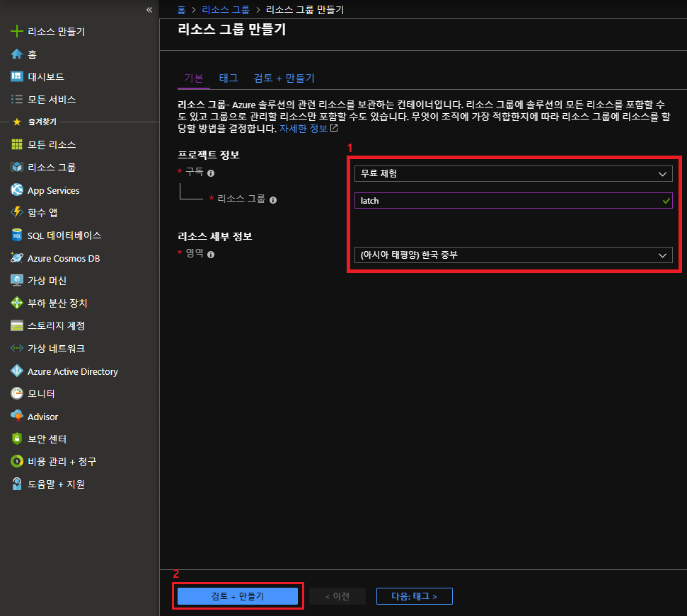Open the 스토리지 계정 icon
This screenshot has width=687, height=616.
pos(17,326)
